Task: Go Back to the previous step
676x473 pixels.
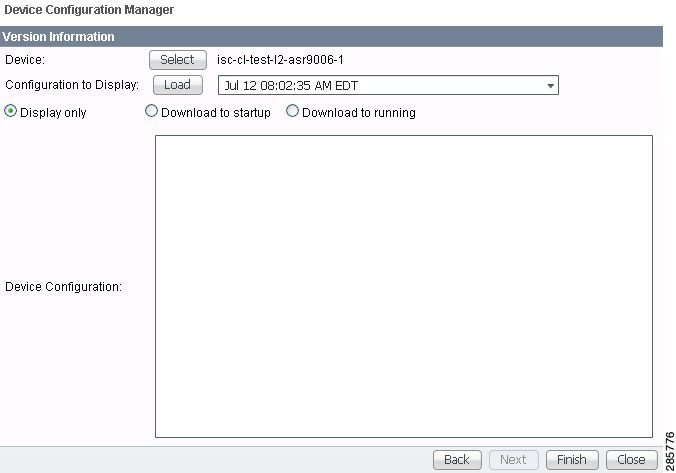Action: pos(456,459)
